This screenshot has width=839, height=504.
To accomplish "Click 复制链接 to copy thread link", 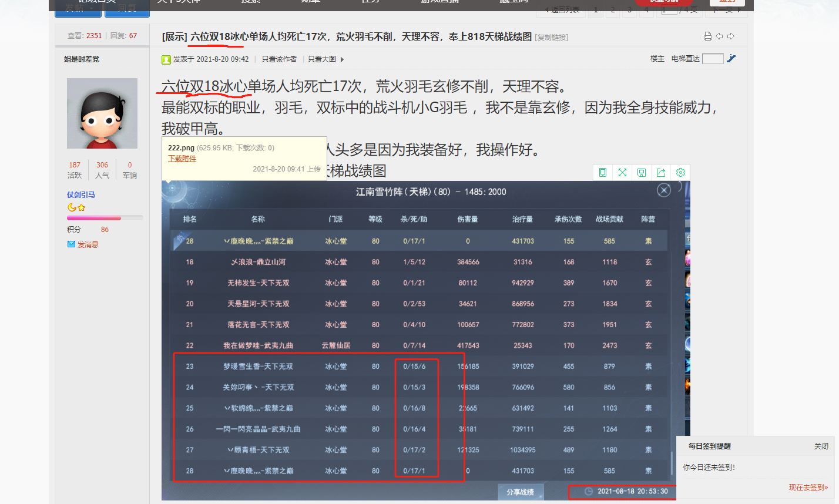I will 552,38.
